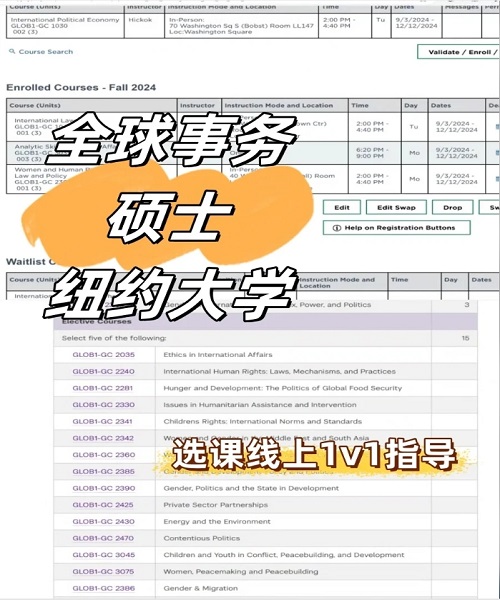Open course link GLOB1-GC 2035
Image resolution: width=500 pixels, height=600 pixels.
(x=104, y=355)
